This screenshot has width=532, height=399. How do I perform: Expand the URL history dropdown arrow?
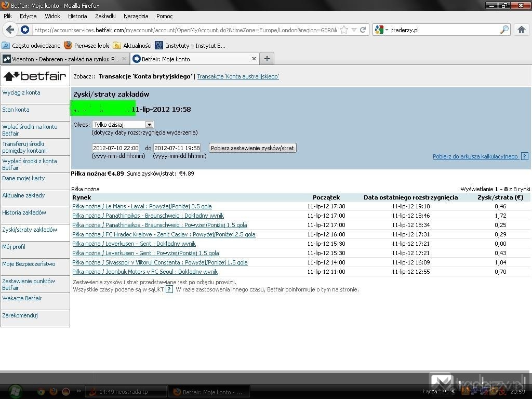click(x=354, y=30)
